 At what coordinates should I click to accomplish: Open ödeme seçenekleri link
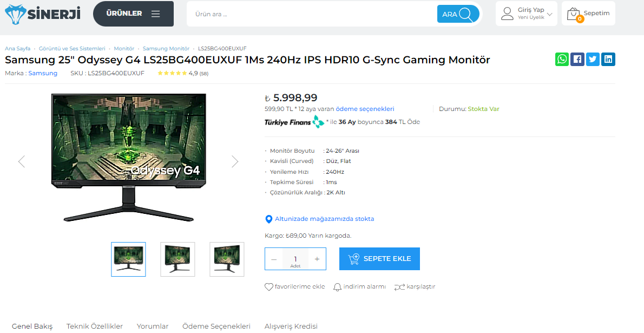pos(365,109)
